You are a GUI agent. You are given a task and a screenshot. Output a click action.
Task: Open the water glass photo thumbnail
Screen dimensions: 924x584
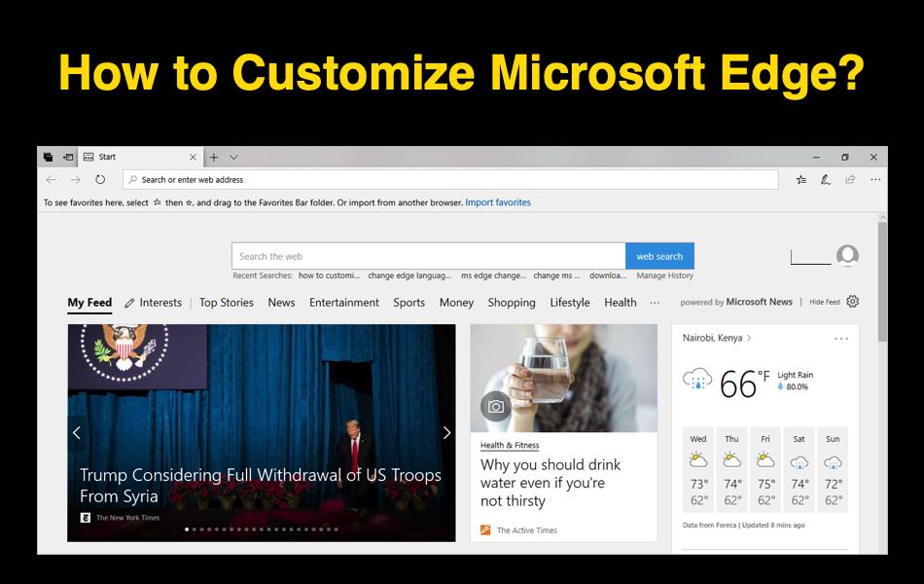pos(564,378)
